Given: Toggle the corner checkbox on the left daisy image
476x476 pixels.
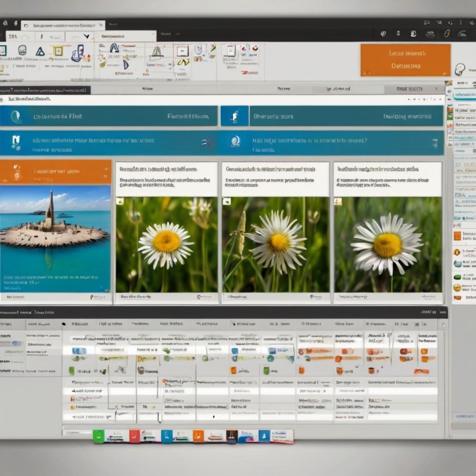Looking at the screenshot, I should [x=119, y=202].
